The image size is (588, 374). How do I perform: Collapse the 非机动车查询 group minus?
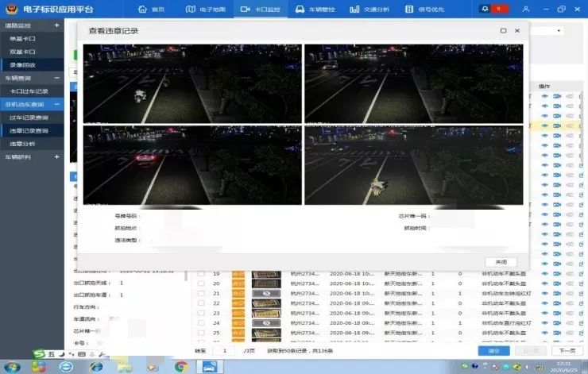pos(56,104)
